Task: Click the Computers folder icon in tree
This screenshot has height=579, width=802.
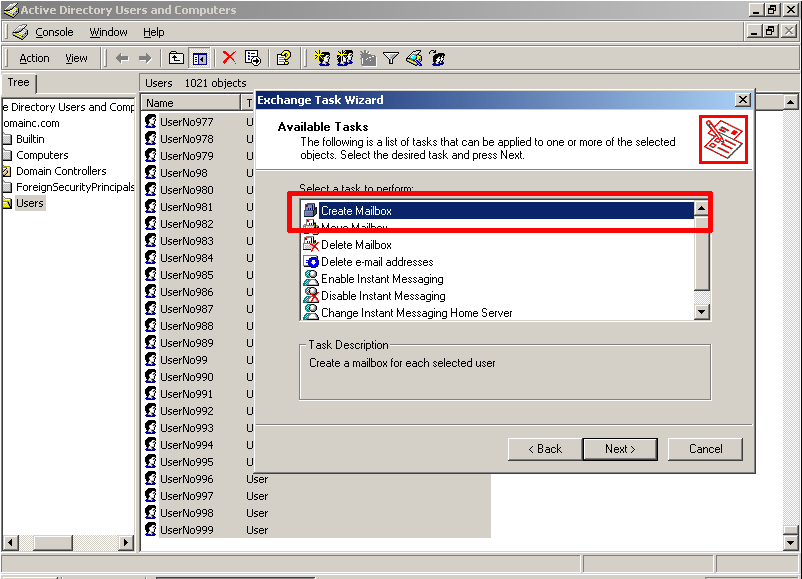Action: click(7, 155)
